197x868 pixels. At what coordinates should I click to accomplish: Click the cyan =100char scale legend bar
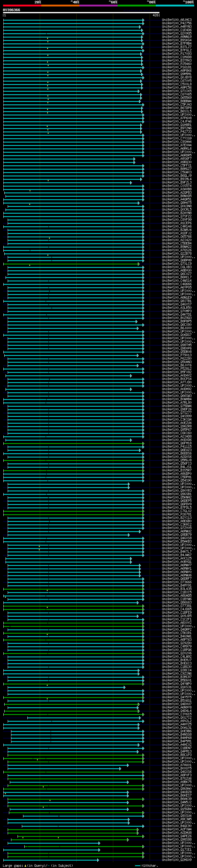coord(137,866)
